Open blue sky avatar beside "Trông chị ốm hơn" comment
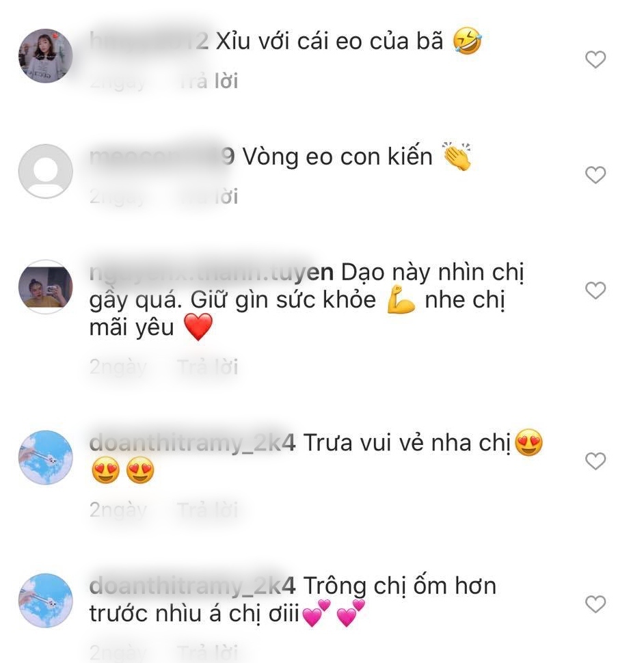Screen dimensions: 644x663 pos(46,600)
